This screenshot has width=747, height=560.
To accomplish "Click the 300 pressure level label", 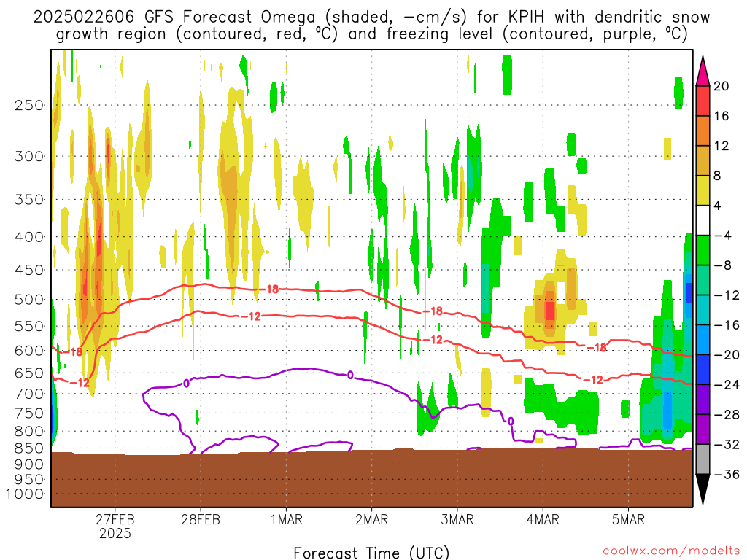I will click(x=29, y=156).
